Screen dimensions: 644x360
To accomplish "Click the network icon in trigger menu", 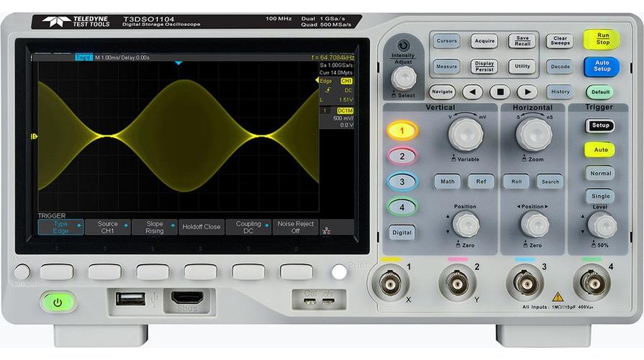I will (x=327, y=230).
